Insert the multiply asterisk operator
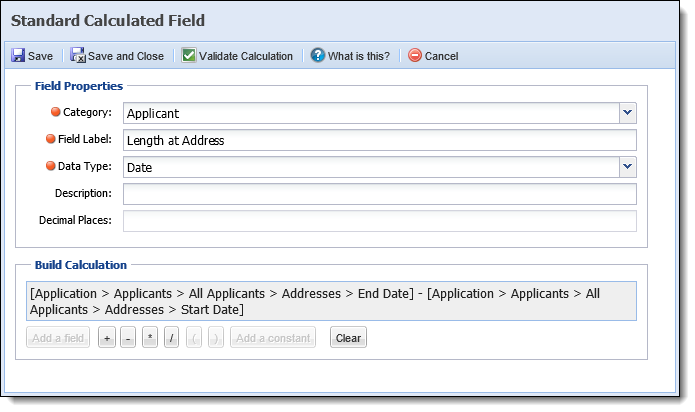The image size is (695, 412). 150,338
